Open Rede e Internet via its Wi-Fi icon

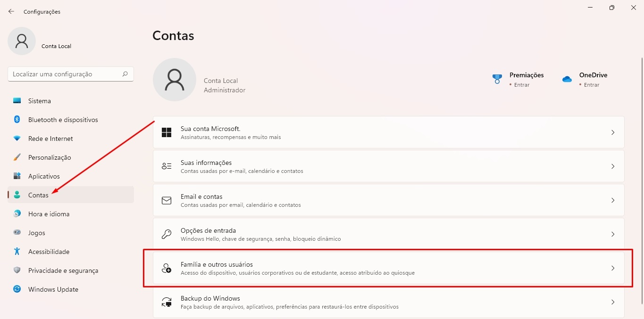coord(16,138)
